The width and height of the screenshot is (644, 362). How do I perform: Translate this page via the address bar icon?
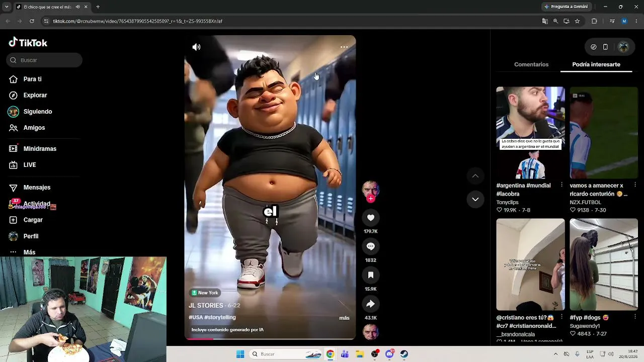(545, 21)
